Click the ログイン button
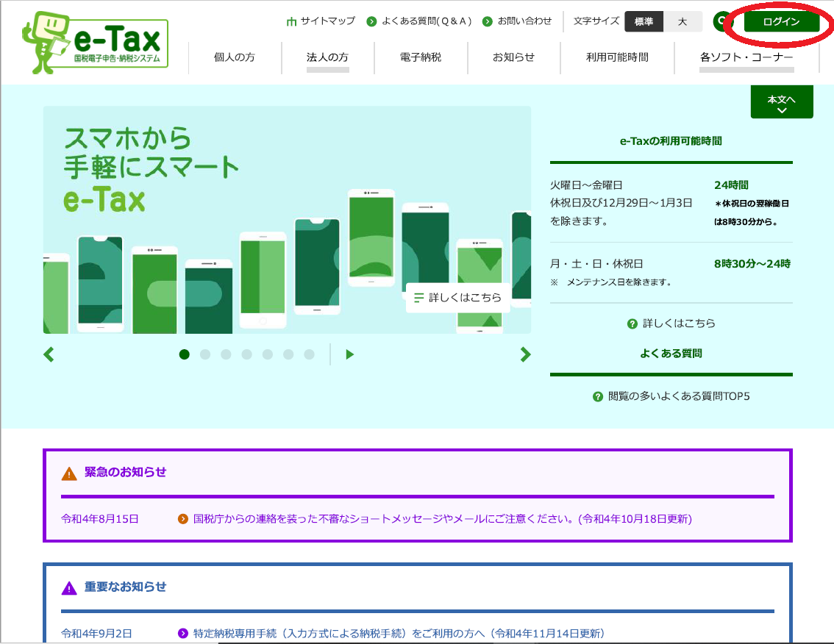834x644 pixels. coord(781,21)
